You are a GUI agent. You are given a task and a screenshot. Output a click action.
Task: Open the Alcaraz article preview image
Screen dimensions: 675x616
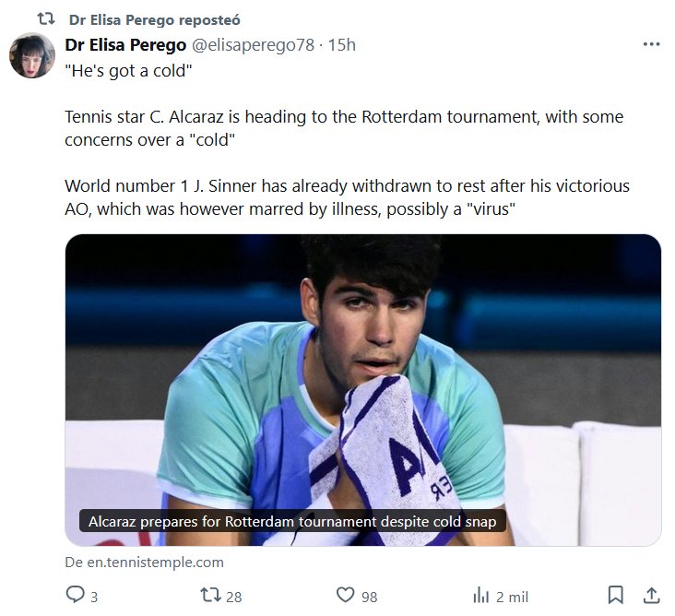tap(362, 369)
